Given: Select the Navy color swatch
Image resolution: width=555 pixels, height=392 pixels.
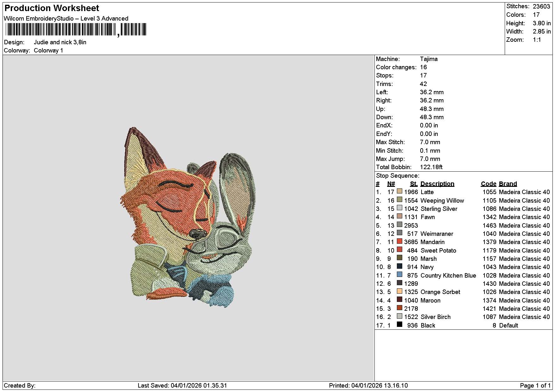Looking at the screenshot, I should click(399, 266).
